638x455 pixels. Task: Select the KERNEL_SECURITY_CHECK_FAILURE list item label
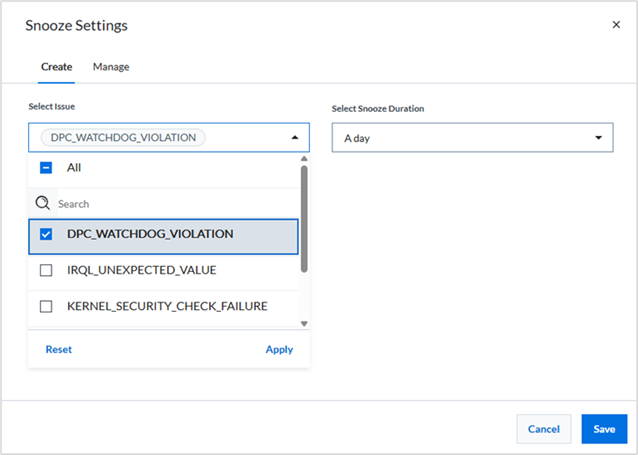point(167,306)
